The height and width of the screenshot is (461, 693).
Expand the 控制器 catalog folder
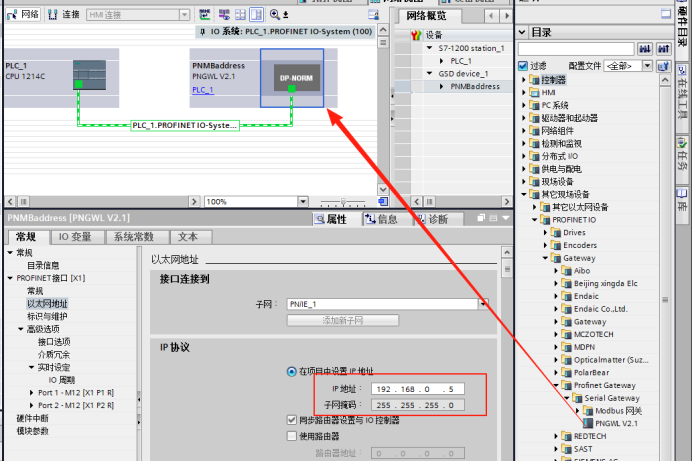tap(524, 80)
